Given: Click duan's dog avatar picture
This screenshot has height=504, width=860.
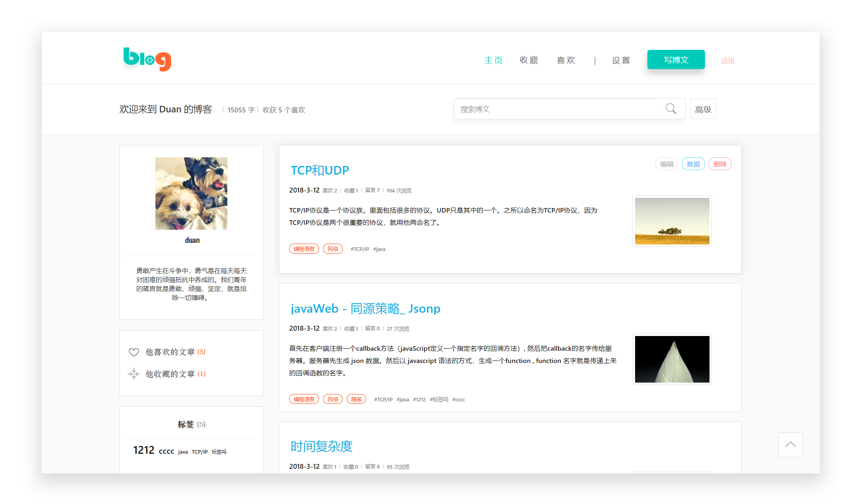Looking at the screenshot, I should (x=191, y=193).
